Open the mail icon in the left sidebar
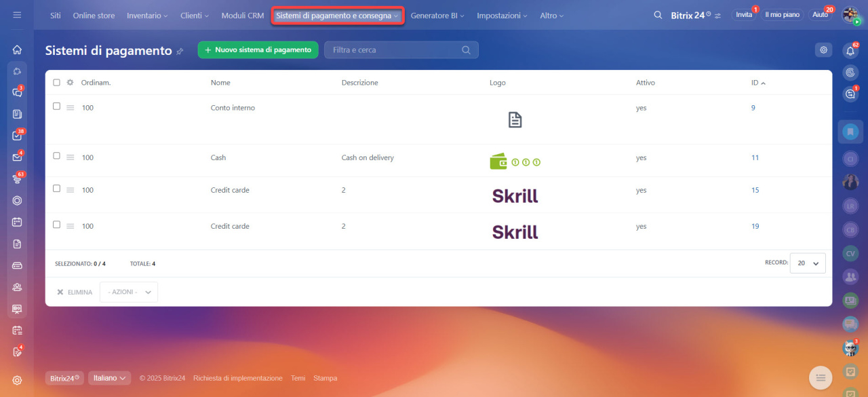The height and width of the screenshot is (397, 868). [17, 157]
